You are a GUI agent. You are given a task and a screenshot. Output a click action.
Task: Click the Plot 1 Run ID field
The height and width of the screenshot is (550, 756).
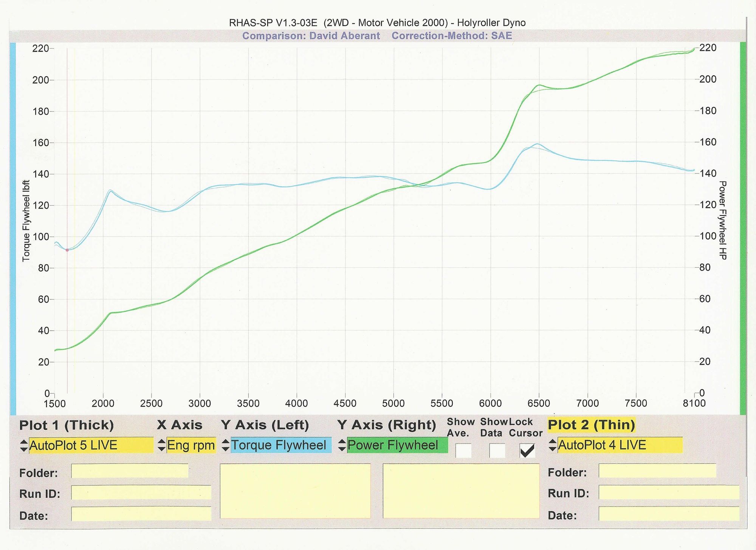click(x=141, y=493)
